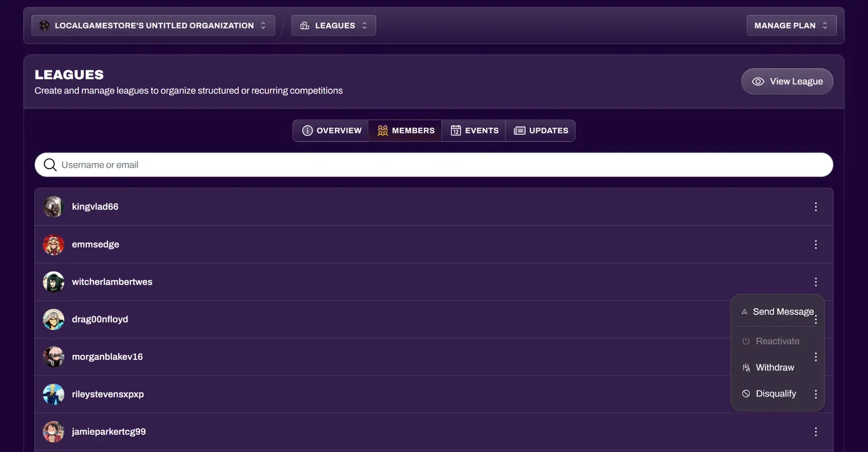Screen dimensions: 868x452
Task: Click the Members people icon
Action: coord(382,131)
